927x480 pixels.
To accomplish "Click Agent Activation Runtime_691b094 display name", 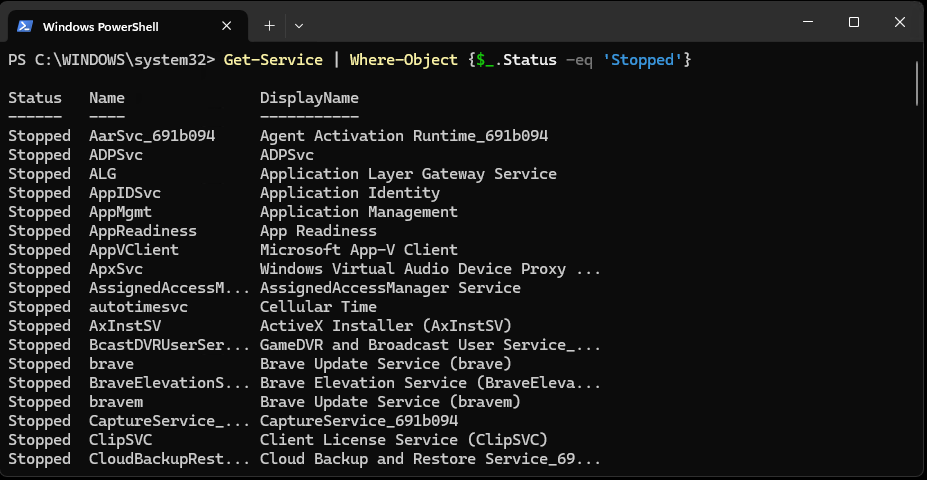I will pos(404,136).
